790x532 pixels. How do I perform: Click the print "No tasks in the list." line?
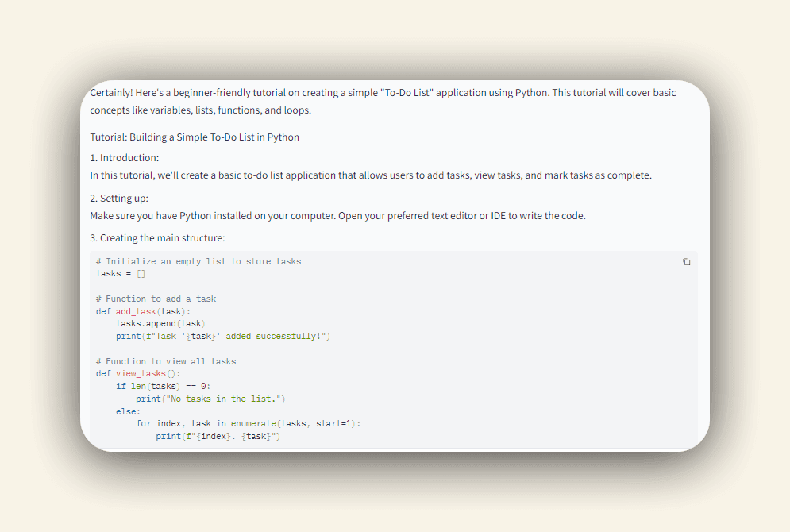coord(210,399)
